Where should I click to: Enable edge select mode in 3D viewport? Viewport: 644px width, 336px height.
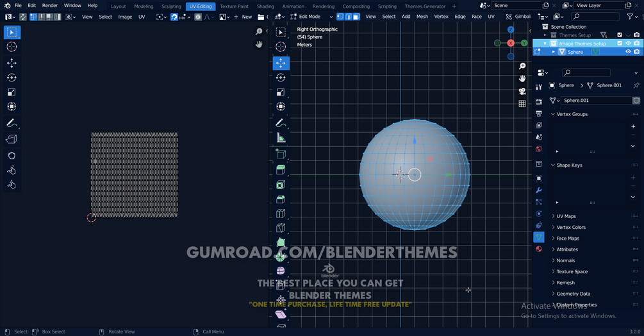[349, 17]
